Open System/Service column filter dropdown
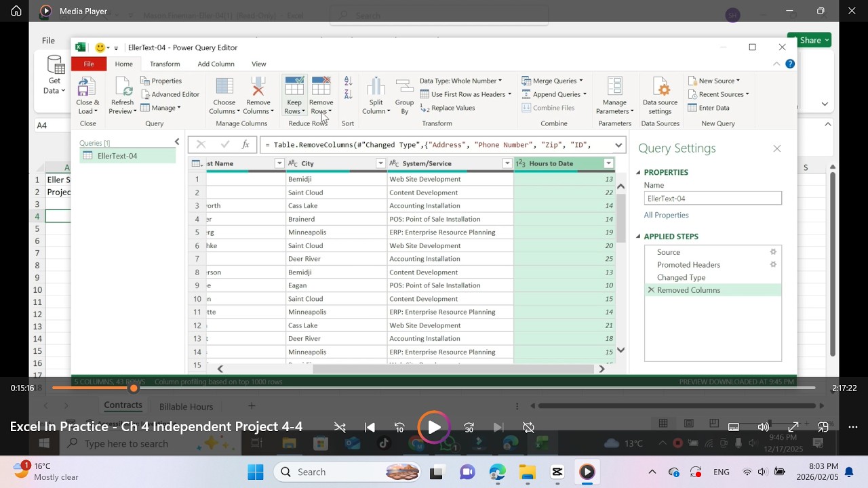 tap(507, 163)
